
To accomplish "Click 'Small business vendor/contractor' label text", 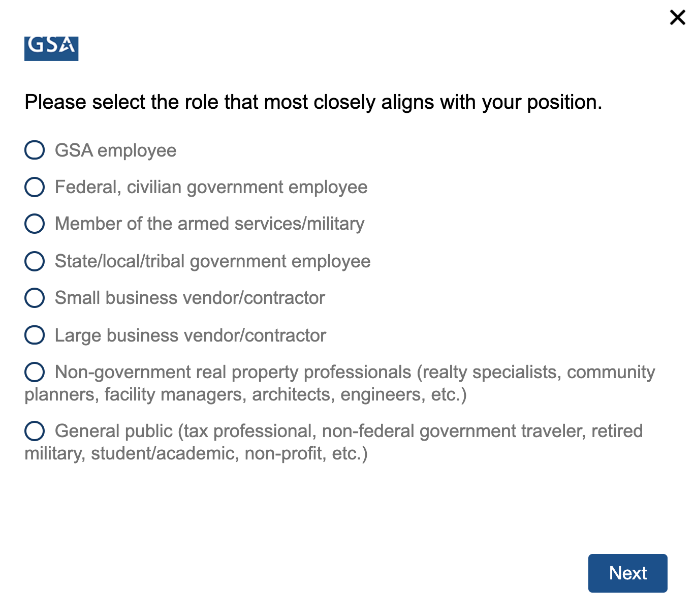I will tap(189, 298).
